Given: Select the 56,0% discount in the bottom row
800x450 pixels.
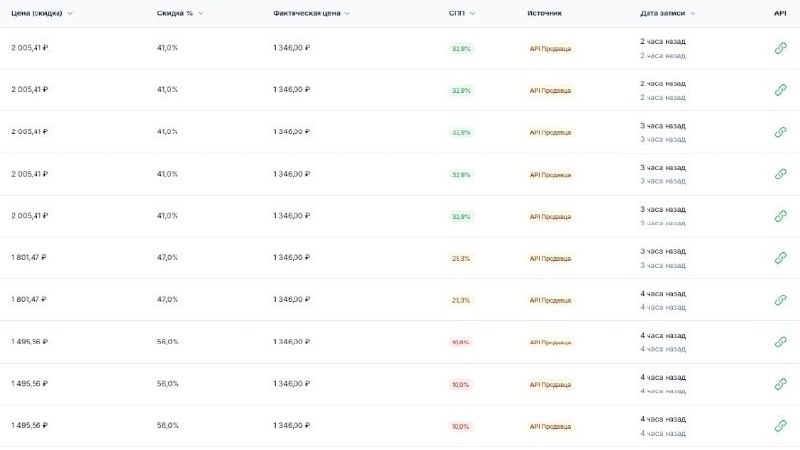Looking at the screenshot, I should 167,425.
